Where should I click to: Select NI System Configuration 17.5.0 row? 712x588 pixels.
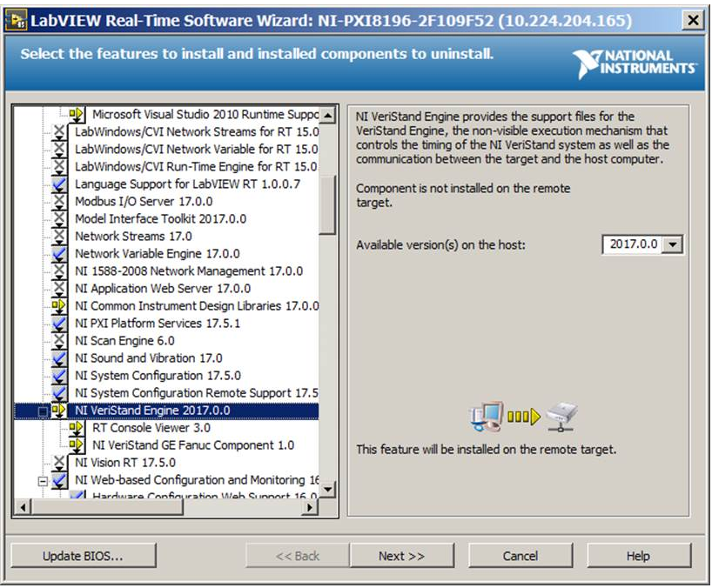158,375
